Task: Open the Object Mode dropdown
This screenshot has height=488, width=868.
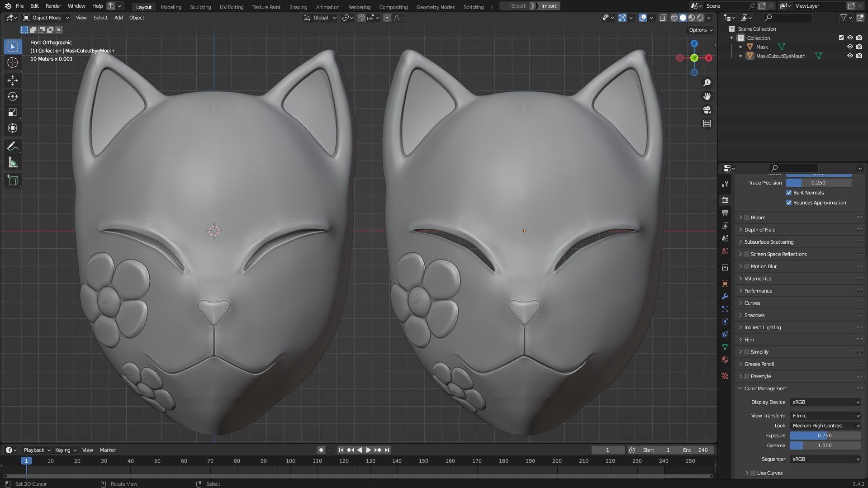Action: pyautogui.click(x=46, y=18)
